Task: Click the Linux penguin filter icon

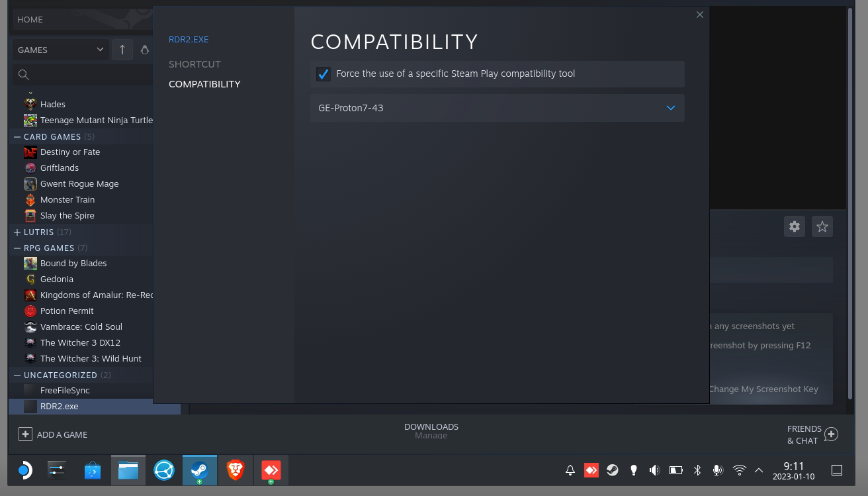Action: [145, 50]
